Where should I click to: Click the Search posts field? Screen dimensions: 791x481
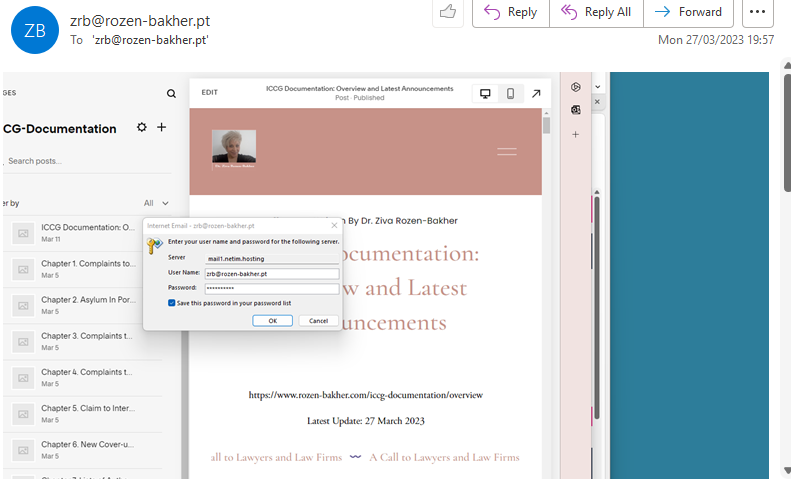[87, 161]
